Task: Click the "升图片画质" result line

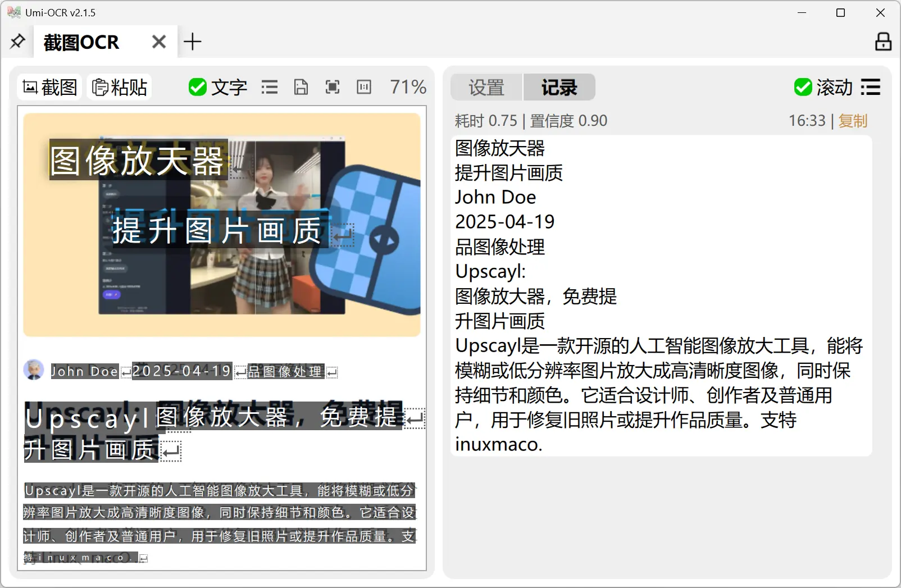Action: tap(500, 321)
